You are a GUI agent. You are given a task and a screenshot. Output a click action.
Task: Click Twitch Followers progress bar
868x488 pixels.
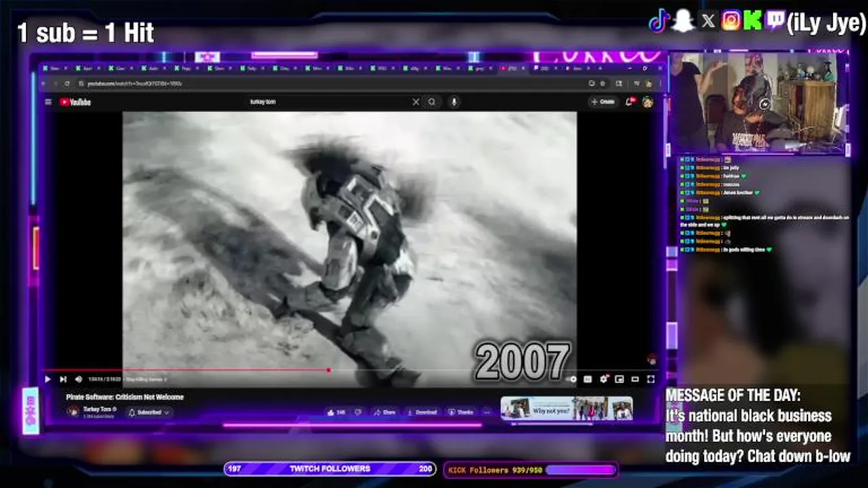[x=330, y=469]
